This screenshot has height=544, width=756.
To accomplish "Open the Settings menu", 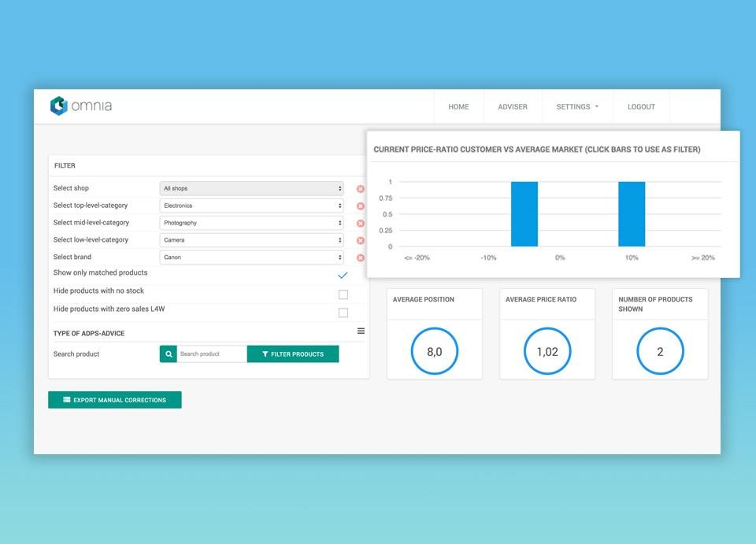I will 577,107.
